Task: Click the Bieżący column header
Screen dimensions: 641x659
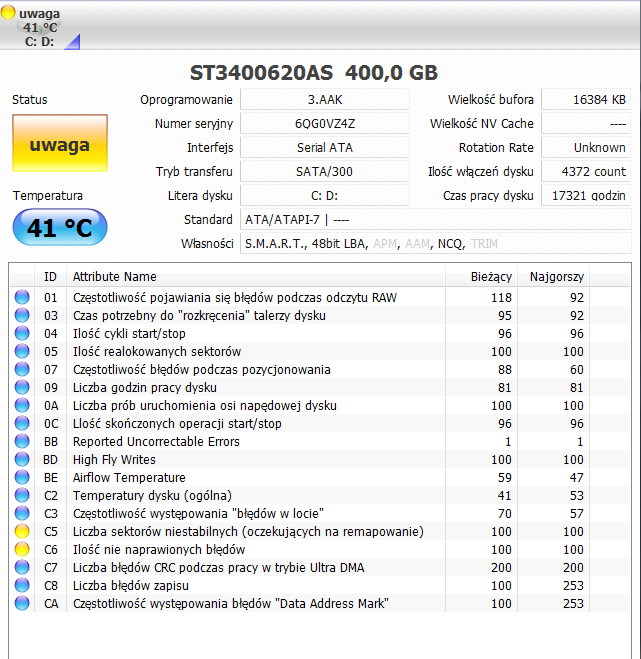Action: 481,277
